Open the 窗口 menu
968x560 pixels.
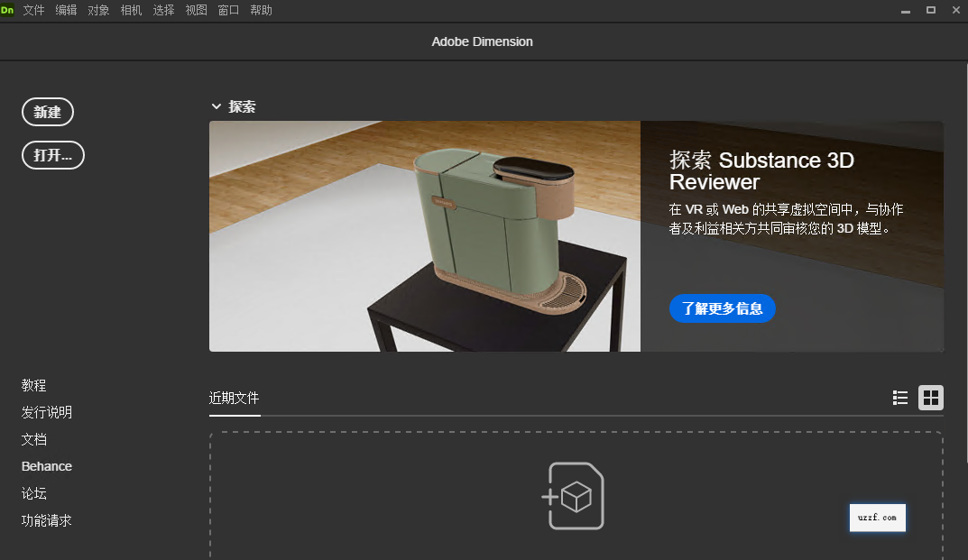[x=227, y=10]
